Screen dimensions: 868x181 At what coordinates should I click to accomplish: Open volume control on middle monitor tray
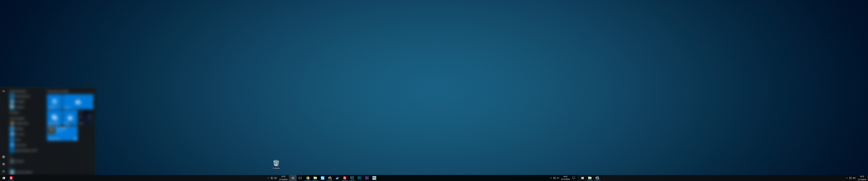click(558, 178)
